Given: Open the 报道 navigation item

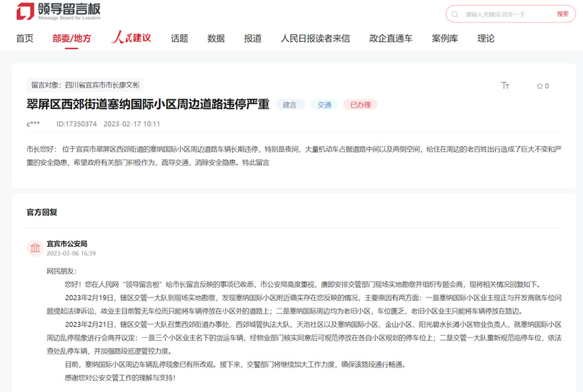Looking at the screenshot, I should click(252, 38).
